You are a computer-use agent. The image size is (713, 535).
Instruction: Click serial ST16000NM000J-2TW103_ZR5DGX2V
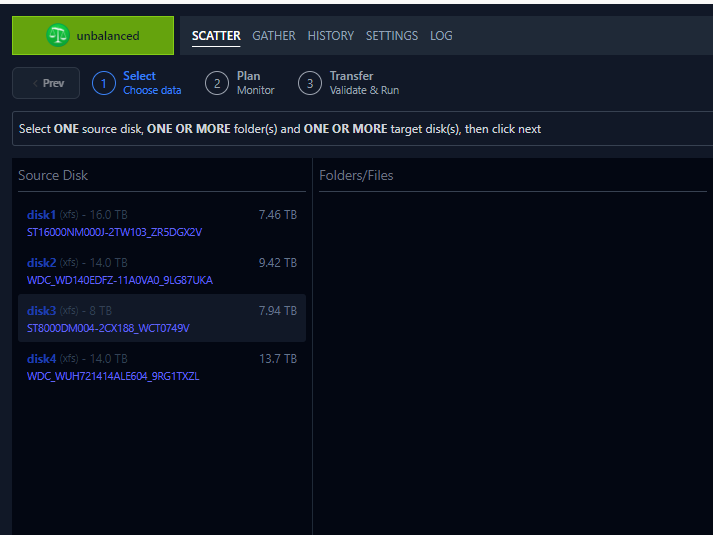point(115,232)
